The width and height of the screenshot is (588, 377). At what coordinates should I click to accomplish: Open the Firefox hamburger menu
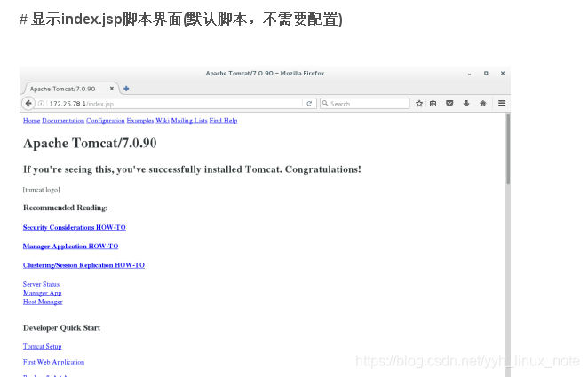[x=502, y=103]
